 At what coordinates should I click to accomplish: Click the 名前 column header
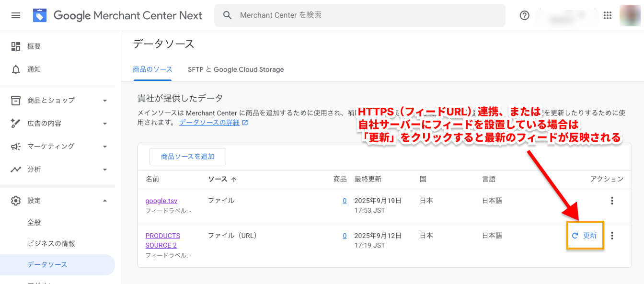point(152,179)
